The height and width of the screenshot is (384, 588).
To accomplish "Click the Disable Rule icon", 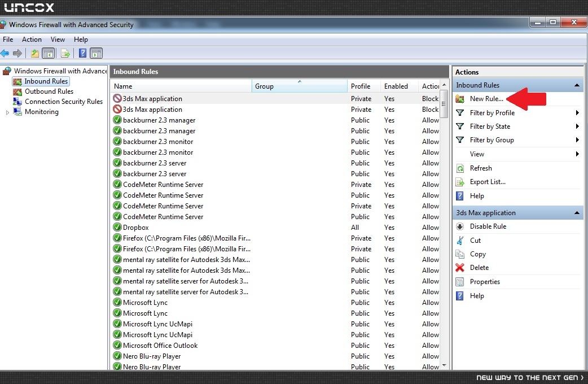I will point(460,226).
